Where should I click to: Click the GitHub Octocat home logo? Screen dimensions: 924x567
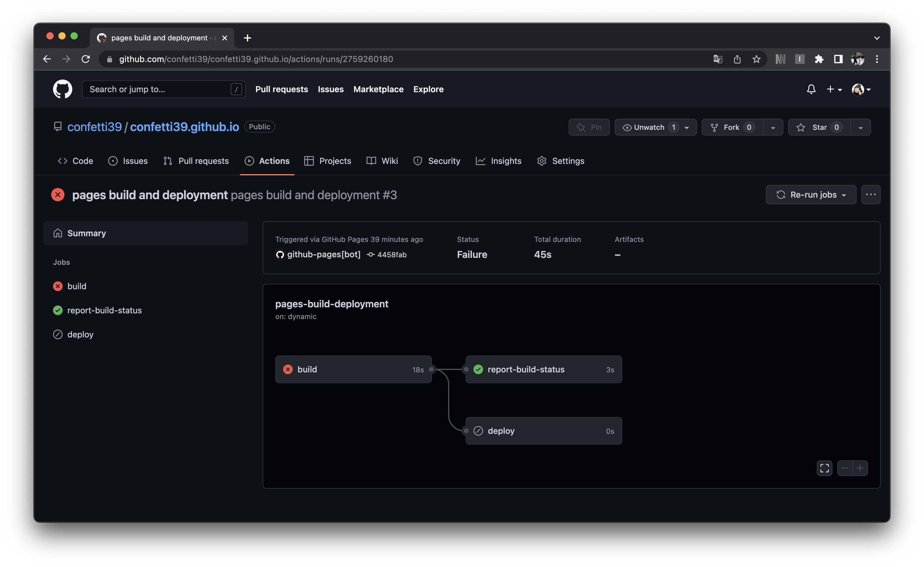click(x=62, y=89)
